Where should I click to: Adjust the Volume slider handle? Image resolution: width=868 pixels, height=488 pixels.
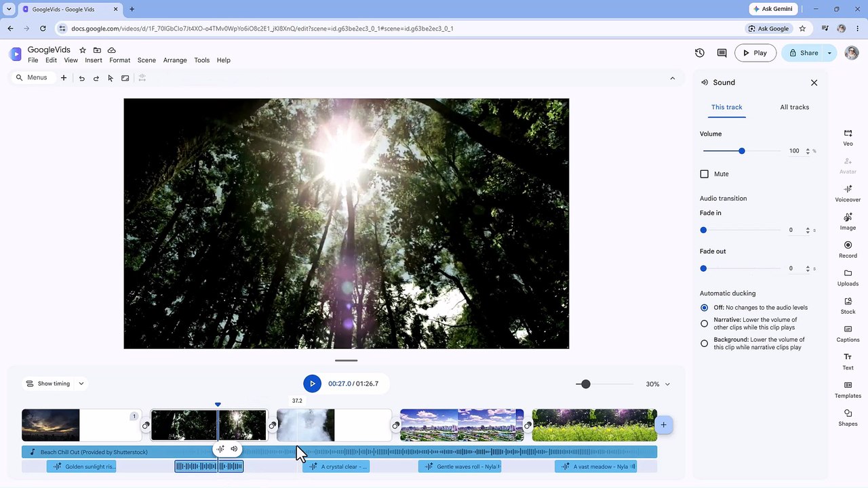[742, 151]
